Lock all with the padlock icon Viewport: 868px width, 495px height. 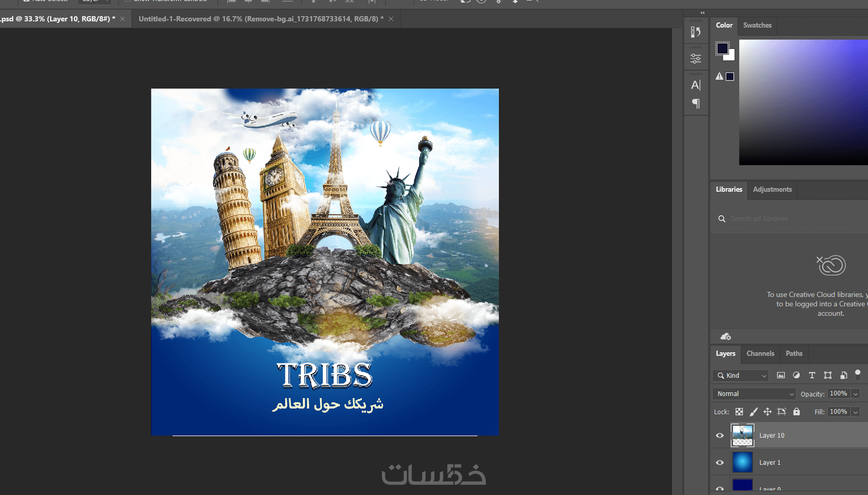tap(797, 412)
